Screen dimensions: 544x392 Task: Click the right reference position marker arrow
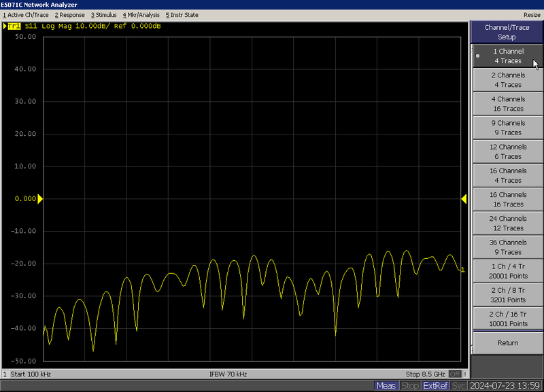click(x=464, y=199)
